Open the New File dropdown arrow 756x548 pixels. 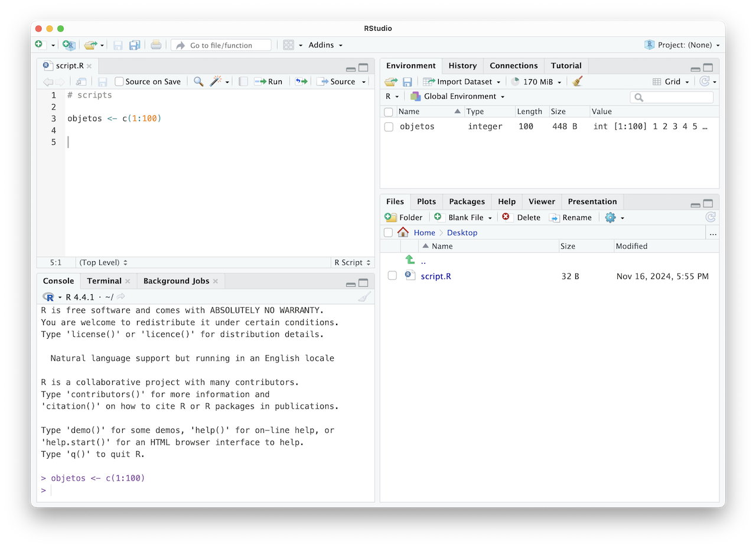tap(53, 45)
